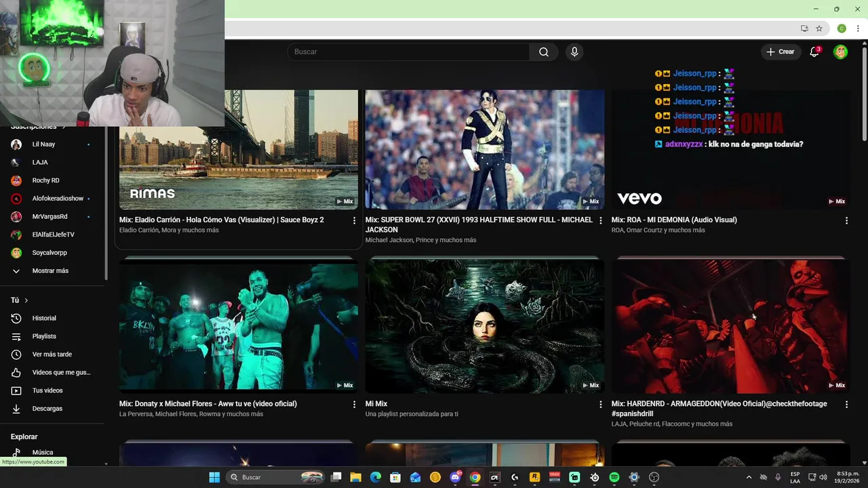
Task: Click the Crear button
Action: [781, 52]
